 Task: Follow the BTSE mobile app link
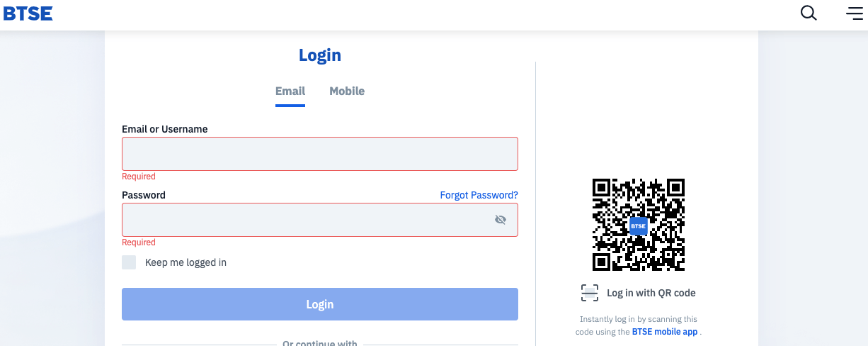click(x=665, y=331)
